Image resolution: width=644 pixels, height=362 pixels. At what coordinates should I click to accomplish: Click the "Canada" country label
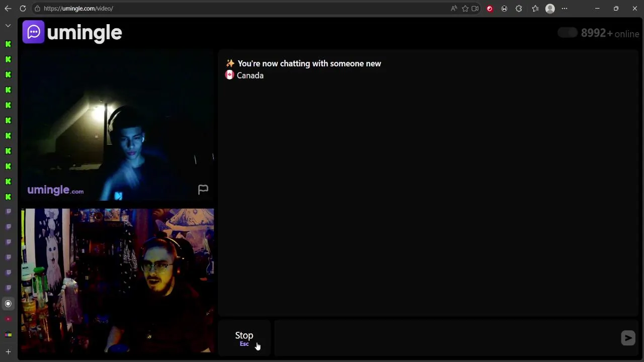pyautogui.click(x=250, y=75)
